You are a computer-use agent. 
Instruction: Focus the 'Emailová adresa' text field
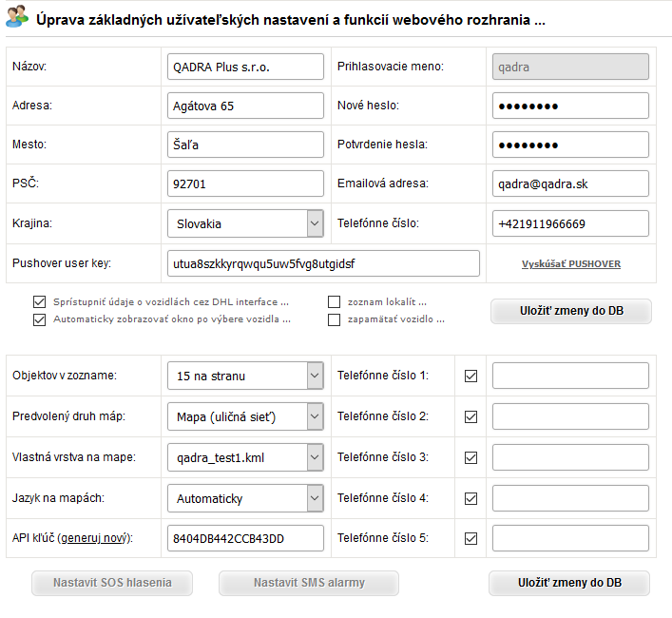coord(570,183)
